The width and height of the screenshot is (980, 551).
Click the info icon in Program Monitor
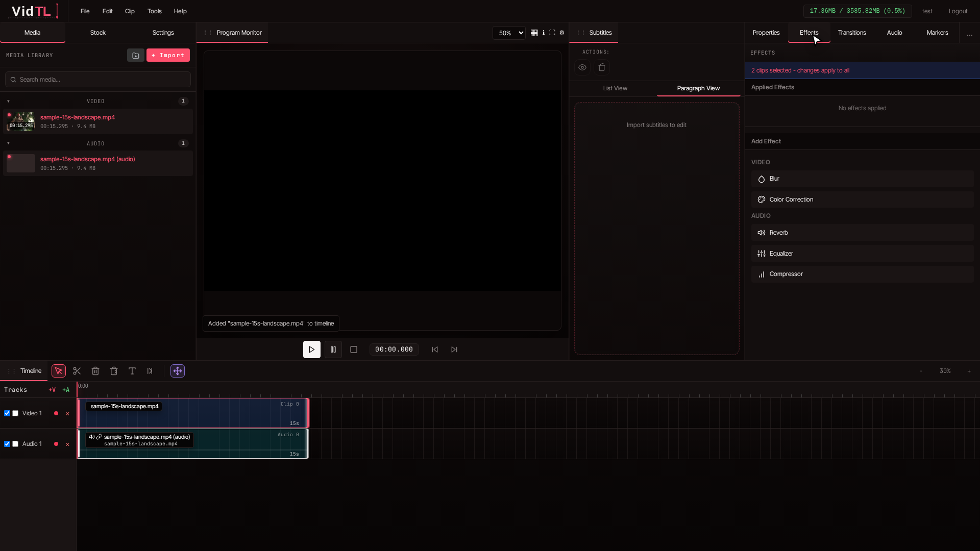pos(544,33)
